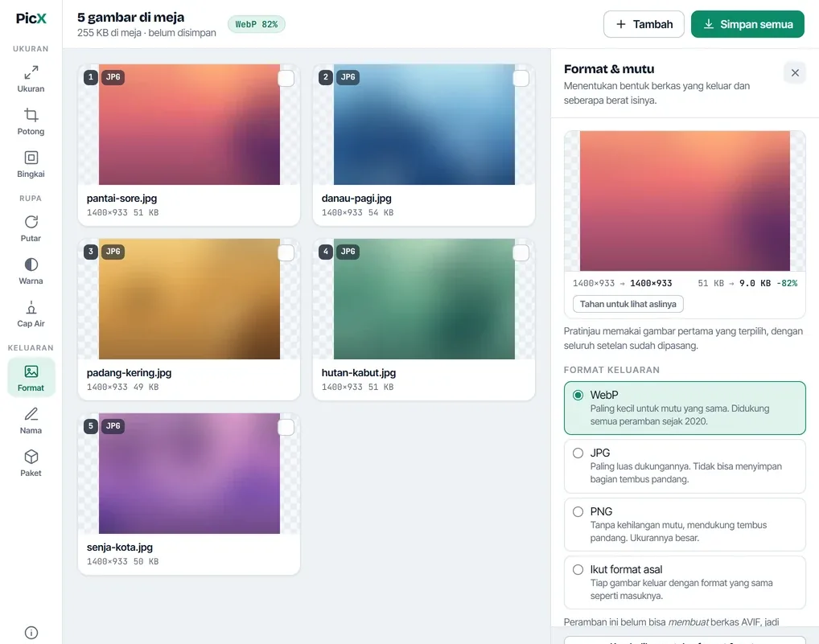The height and width of the screenshot is (644, 819).
Task: Click the file name padang-kering.jpg
Action: pyautogui.click(x=129, y=372)
